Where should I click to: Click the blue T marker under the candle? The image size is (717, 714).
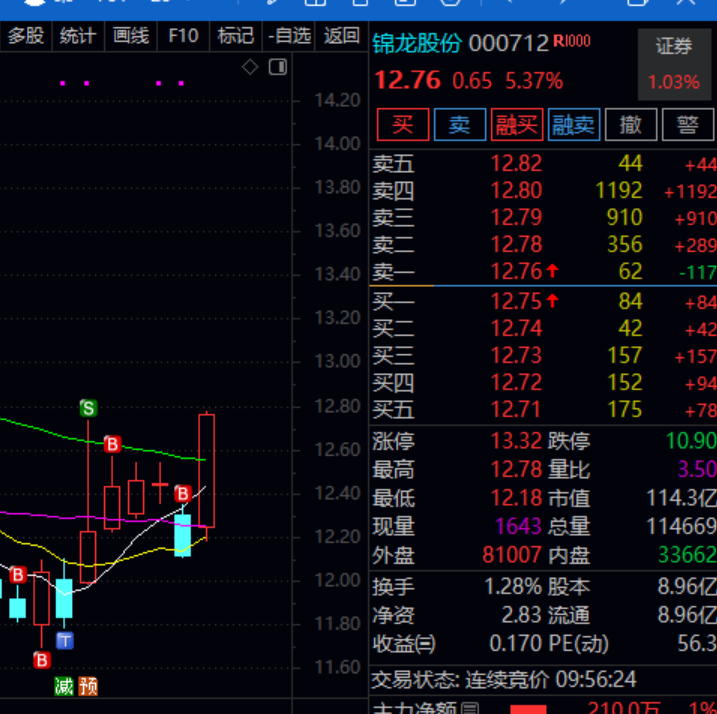tap(65, 641)
